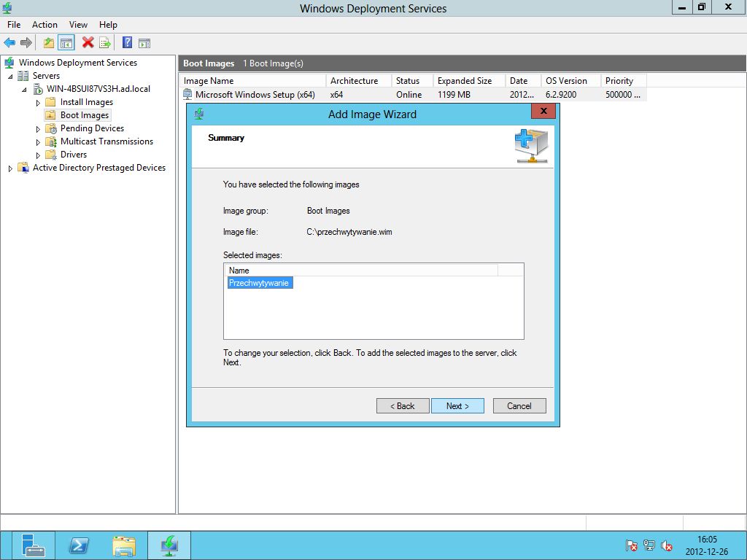The image size is (747, 560).
Task: Click the Back arrow toolbar icon
Action: [x=9, y=43]
